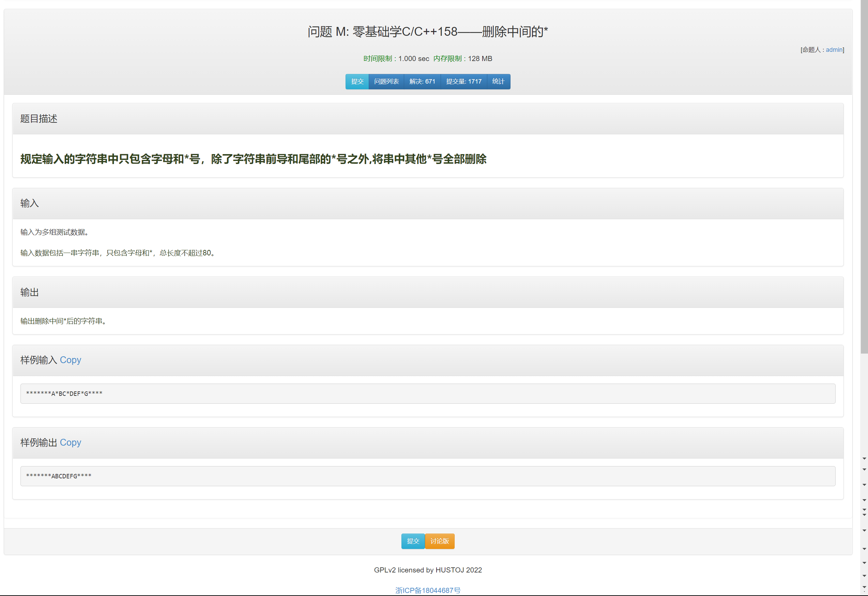Open the 问题列表 problem list
Image resolution: width=868 pixels, height=596 pixels.
(x=386, y=81)
